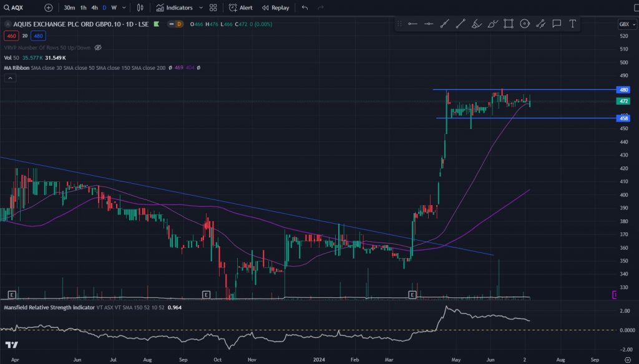Create a new Alert
639x364 pixels.
[x=240, y=8]
